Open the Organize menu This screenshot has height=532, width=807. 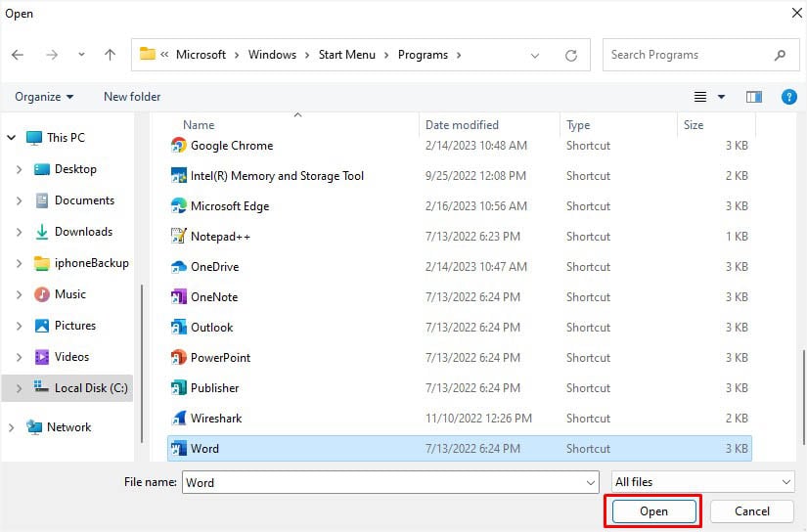[44, 97]
